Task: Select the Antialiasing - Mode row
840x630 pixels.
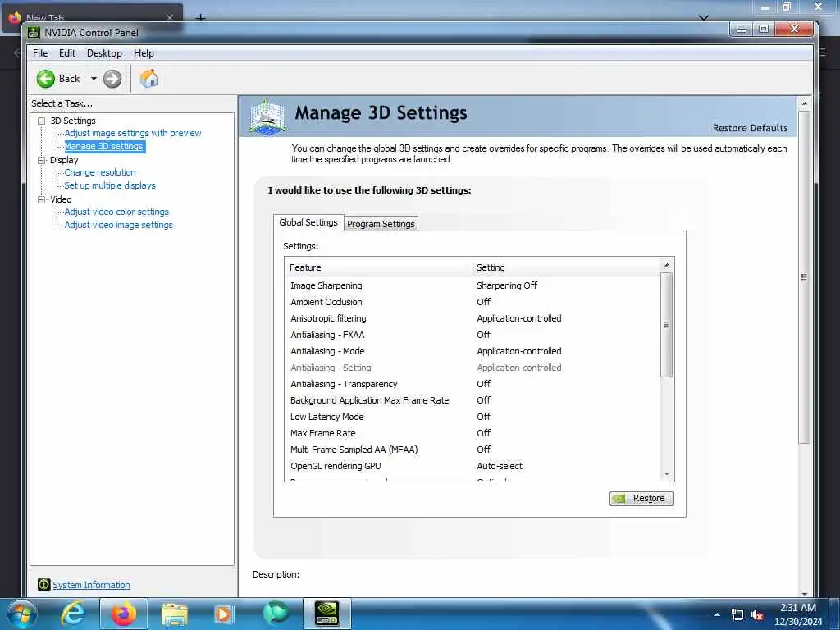Action: (473, 351)
